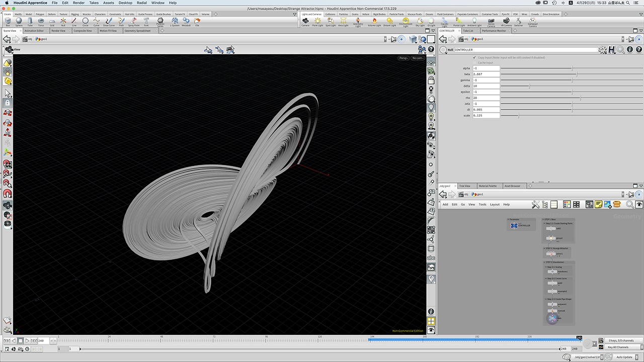Collapse the Parameter network box
This screenshot has height=362, width=644.
coord(508,219)
